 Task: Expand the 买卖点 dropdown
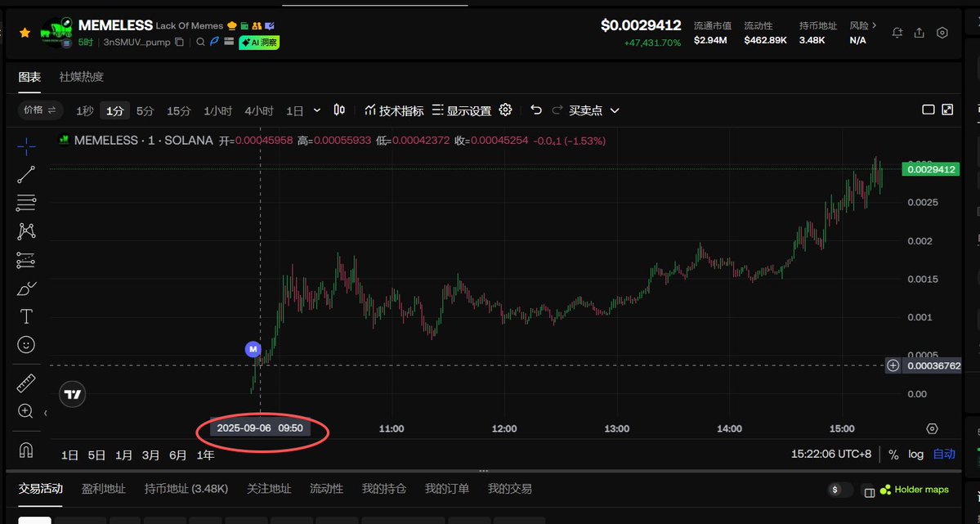pos(594,110)
